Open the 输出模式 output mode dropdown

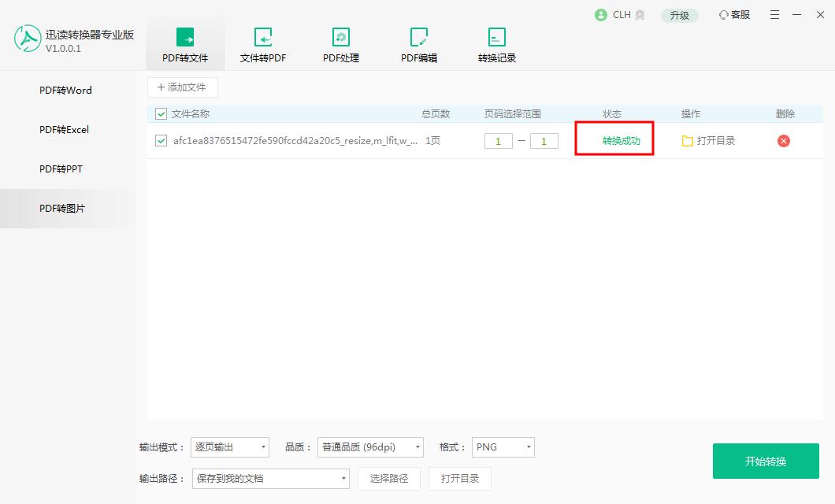click(229, 447)
